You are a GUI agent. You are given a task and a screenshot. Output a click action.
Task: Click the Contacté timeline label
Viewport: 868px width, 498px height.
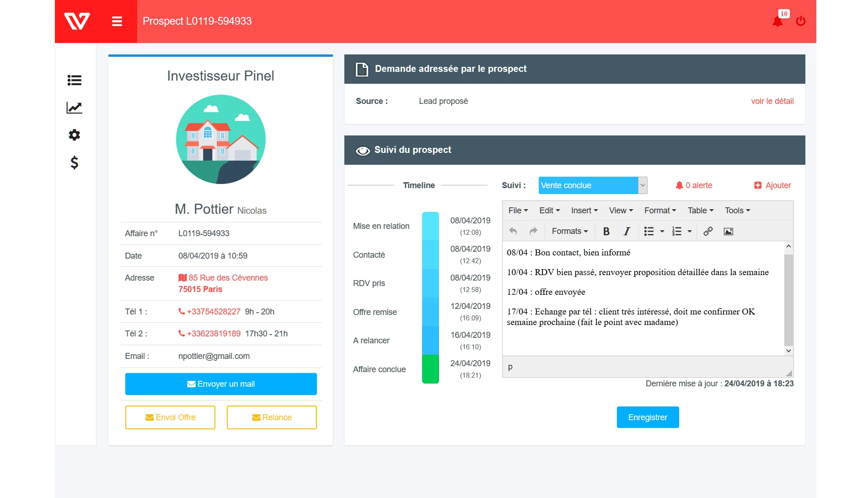click(x=369, y=255)
